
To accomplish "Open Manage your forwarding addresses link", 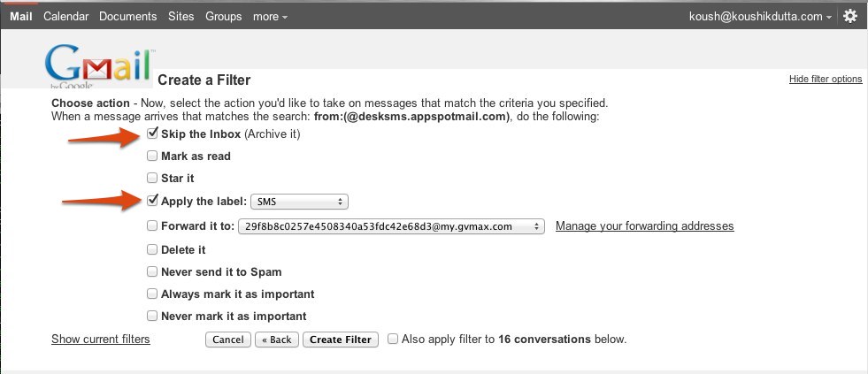I will (x=644, y=226).
